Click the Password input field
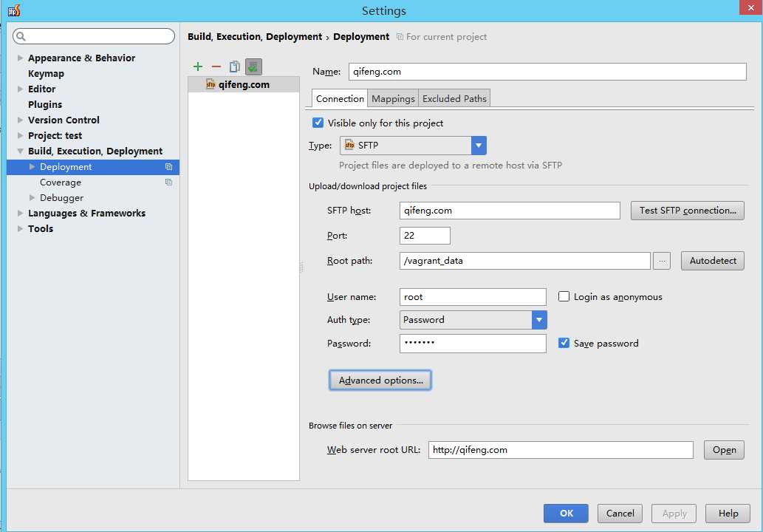This screenshot has width=763, height=532. point(473,343)
